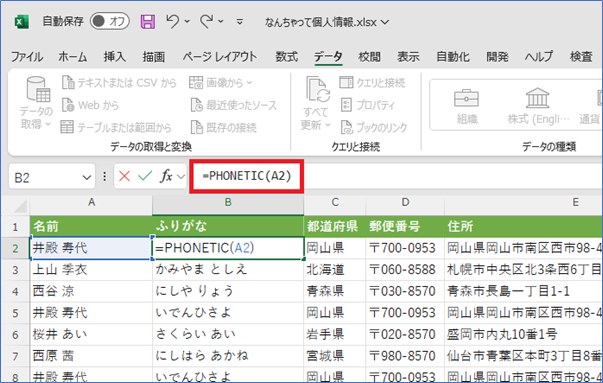Open the Quick Access Toolbar customize menu

point(240,22)
